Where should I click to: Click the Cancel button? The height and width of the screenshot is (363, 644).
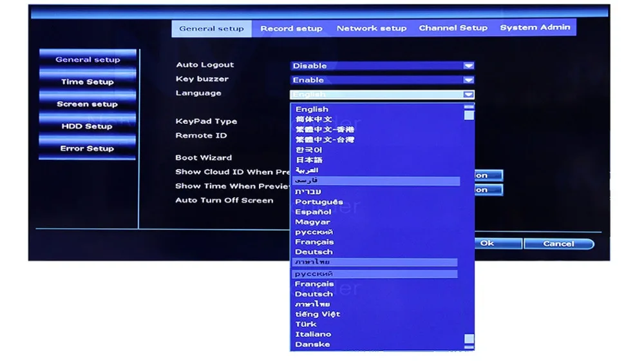558,244
